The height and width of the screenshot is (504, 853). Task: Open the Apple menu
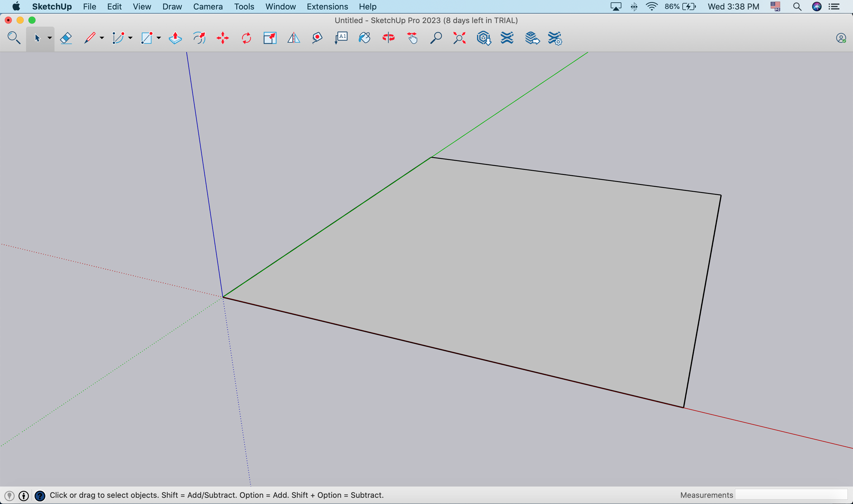point(16,7)
